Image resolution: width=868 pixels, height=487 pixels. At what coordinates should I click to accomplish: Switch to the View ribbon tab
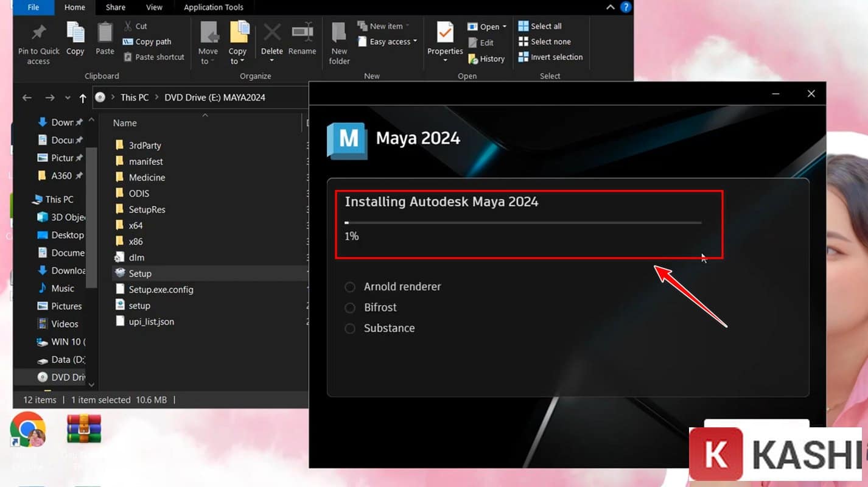pyautogui.click(x=154, y=7)
